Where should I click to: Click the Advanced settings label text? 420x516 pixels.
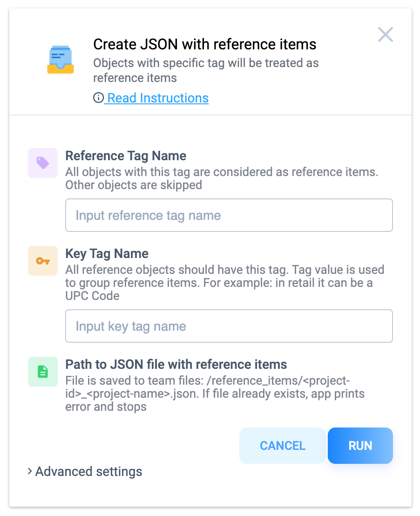89,472
